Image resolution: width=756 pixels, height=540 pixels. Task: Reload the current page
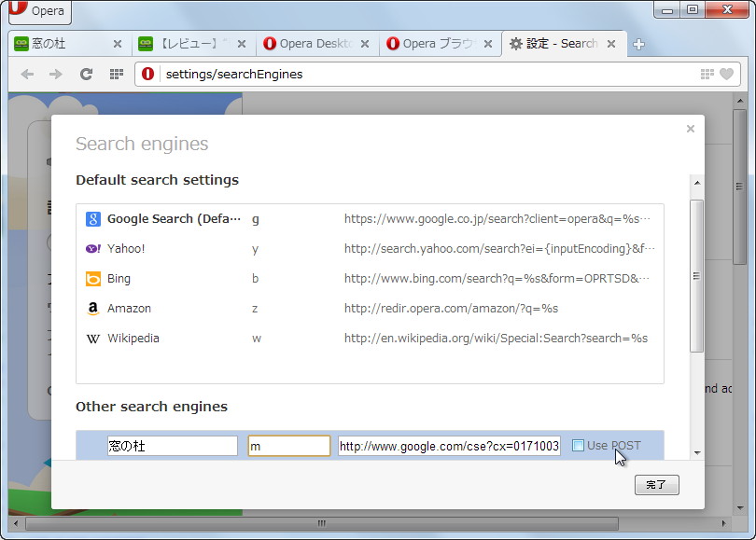(x=87, y=74)
